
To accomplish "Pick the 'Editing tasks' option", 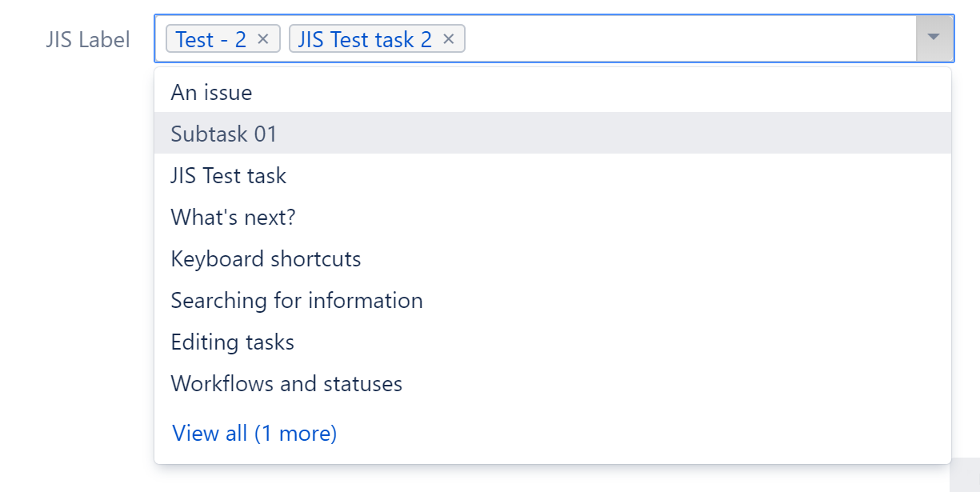I will point(232,342).
